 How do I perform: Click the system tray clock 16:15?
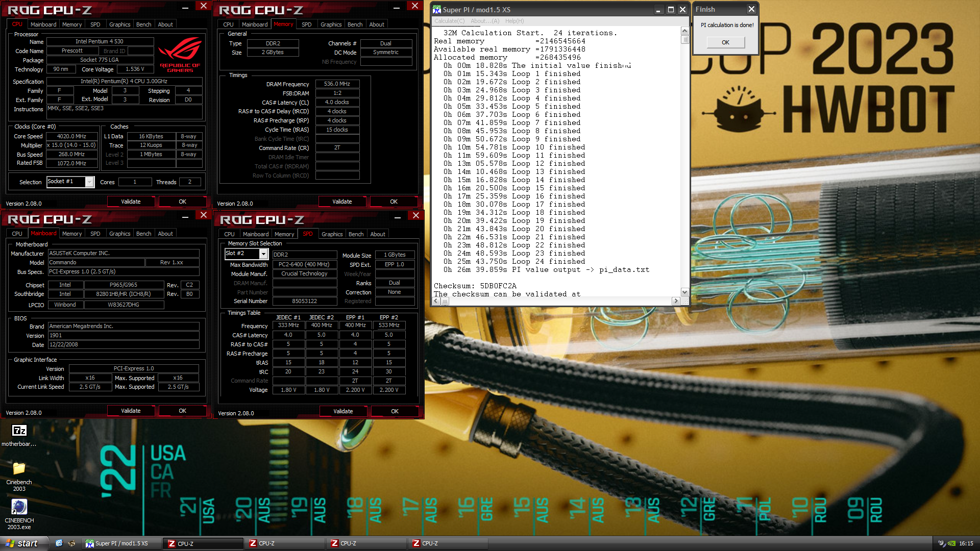pyautogui.click(x=966, y=543)
